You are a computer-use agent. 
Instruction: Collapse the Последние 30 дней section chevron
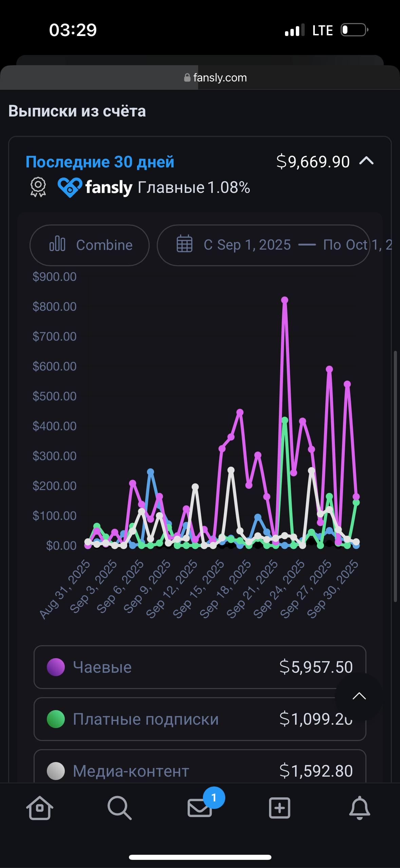tap(366, 161)
